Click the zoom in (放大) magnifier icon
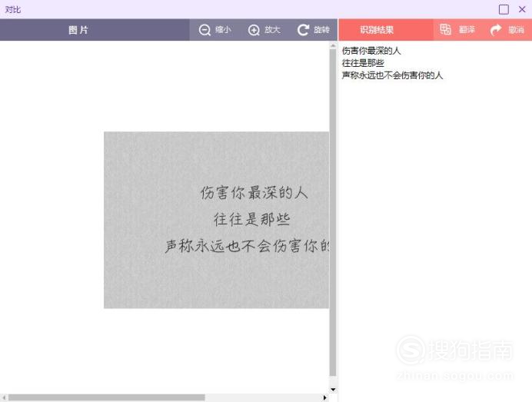The image size is (532, 402). pos(254,30)
